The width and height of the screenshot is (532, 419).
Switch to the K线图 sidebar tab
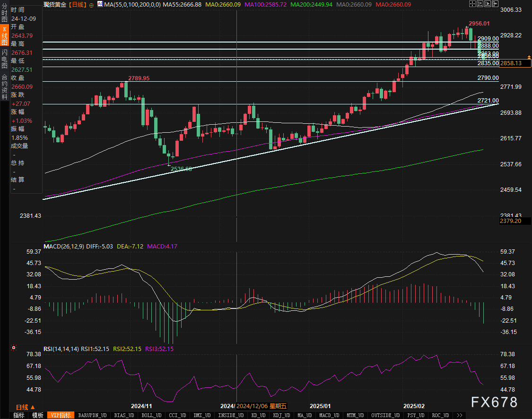click(5, 35)
